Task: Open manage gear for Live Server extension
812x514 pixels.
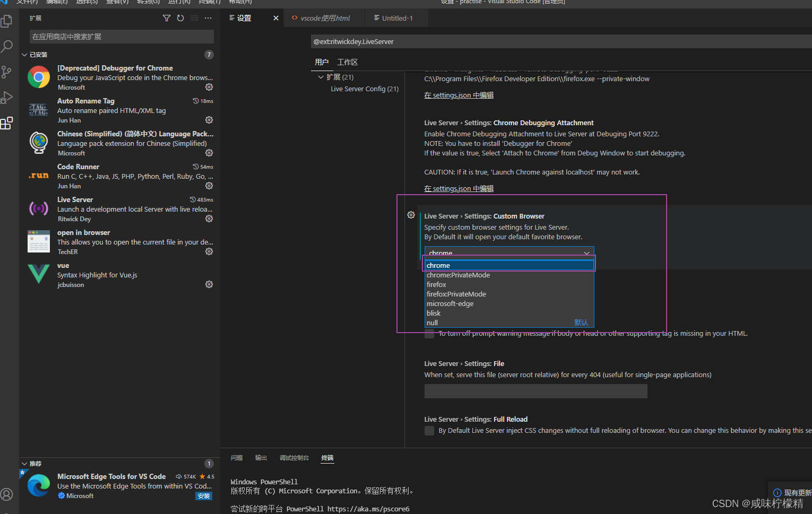Action: pos(209,219)
